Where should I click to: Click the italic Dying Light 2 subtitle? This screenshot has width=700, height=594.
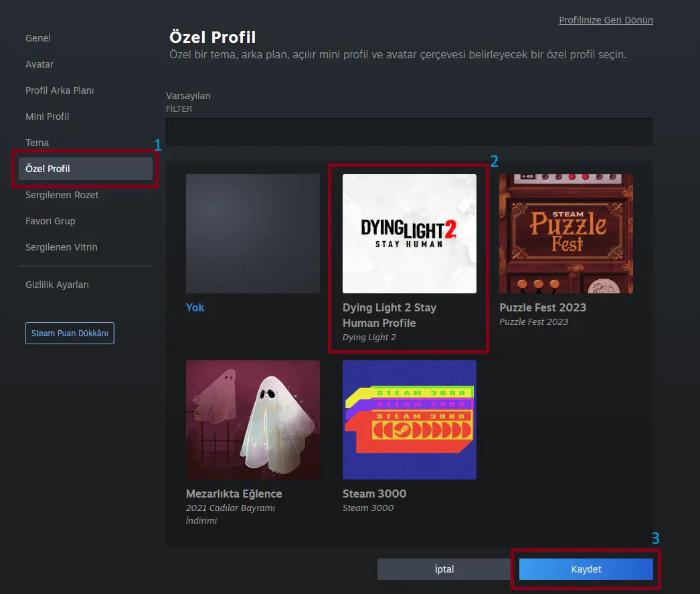pos(369,338)
